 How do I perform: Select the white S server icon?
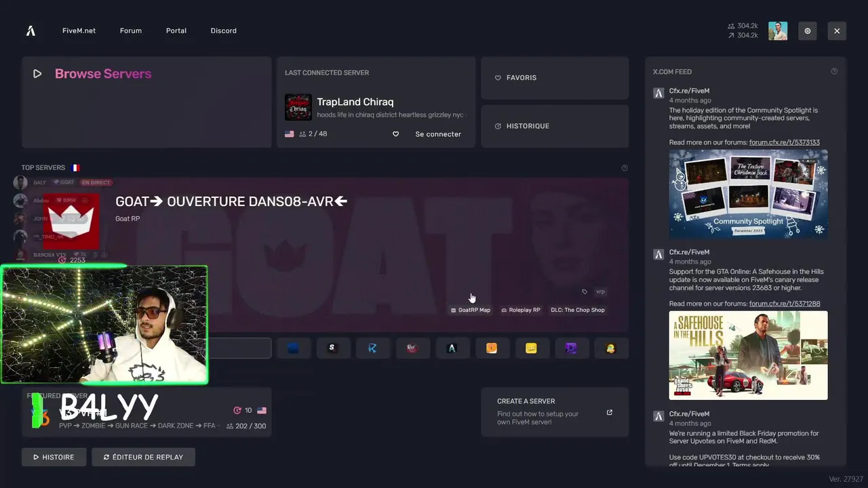point(332,348)
